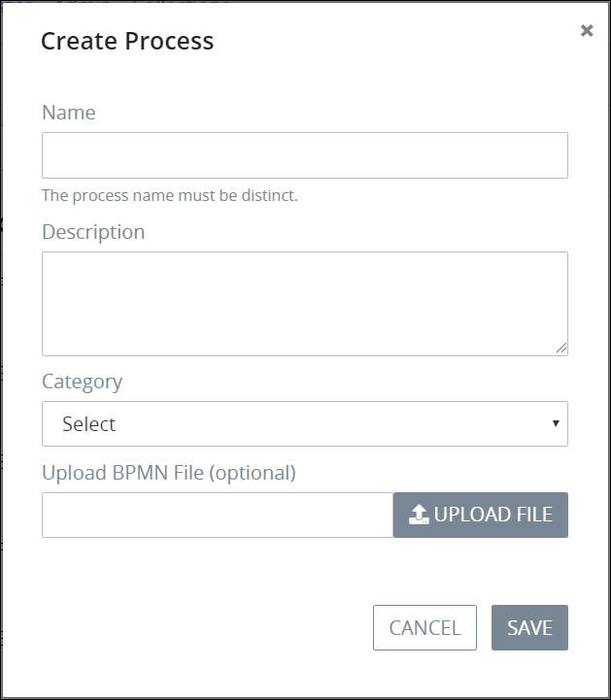Screen dimensions: 611x700
Task: Click the Upload BPMN File label
Action: pos(169,473)
